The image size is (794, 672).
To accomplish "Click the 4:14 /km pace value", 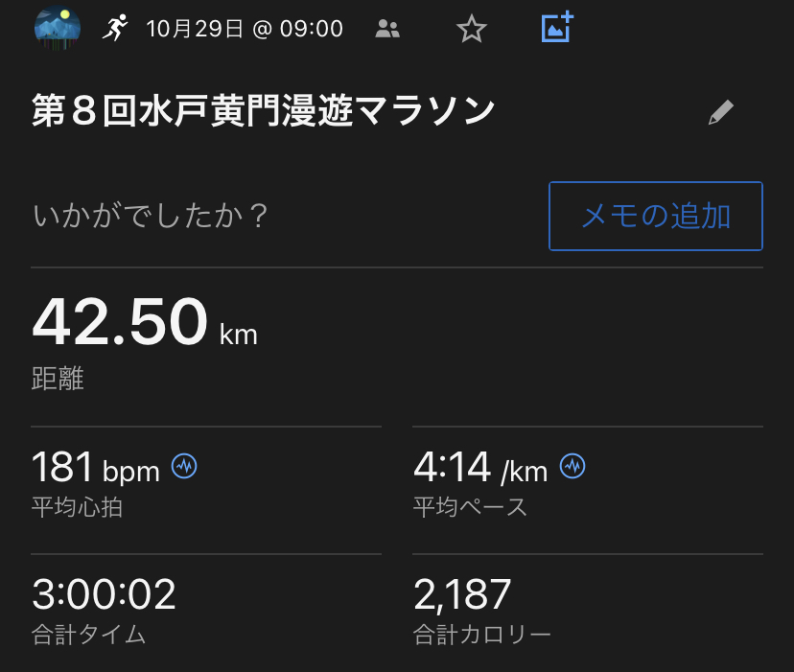I will [x=480, y=469].
